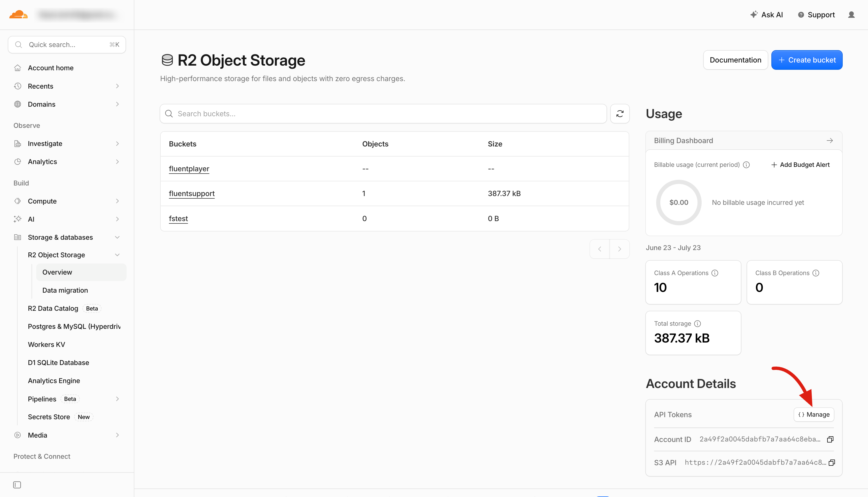868x497 pixels.
Task: Open Data migration page
Action: click(x=65, y=291)
